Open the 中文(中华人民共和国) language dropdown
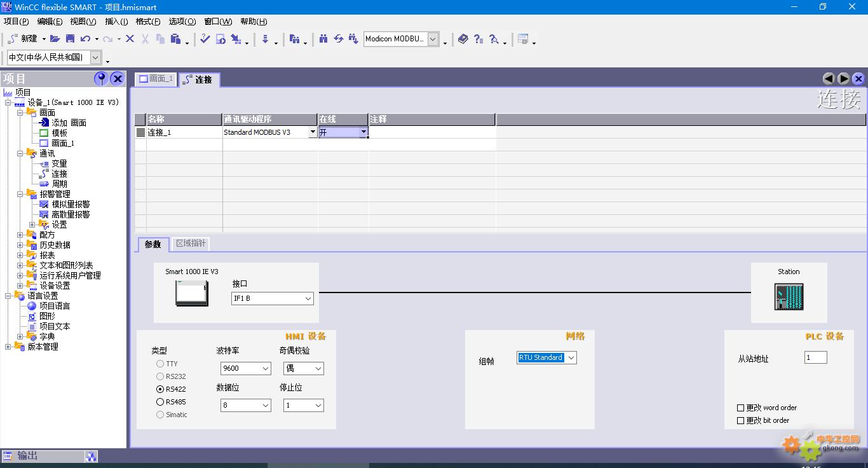The height and width of the screenshot is (468, 868). (x=95, y=57)
